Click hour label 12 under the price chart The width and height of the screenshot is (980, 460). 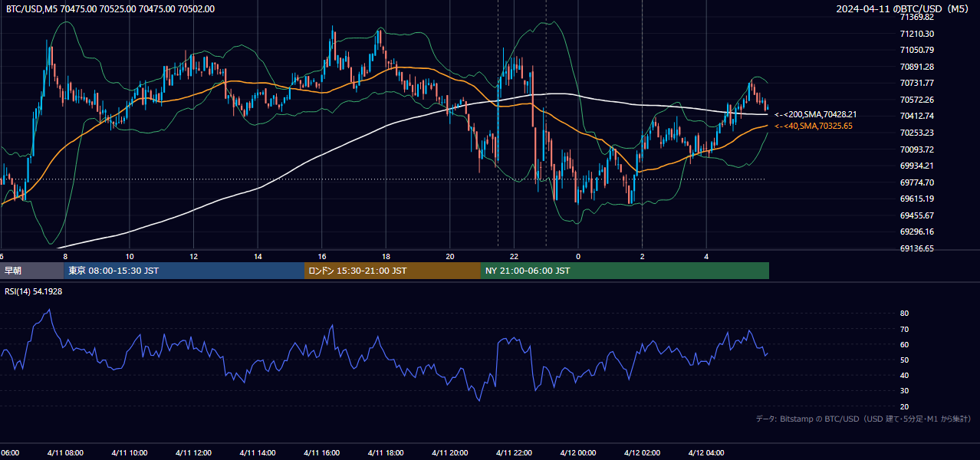pos(193,257)
